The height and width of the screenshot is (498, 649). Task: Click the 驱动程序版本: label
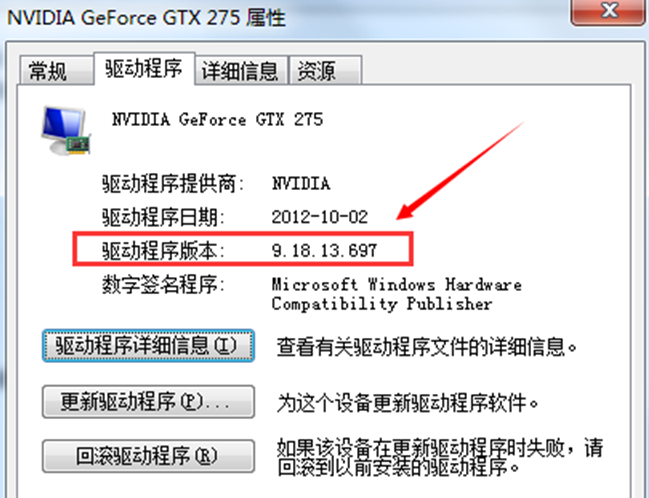tap(163, 250)
